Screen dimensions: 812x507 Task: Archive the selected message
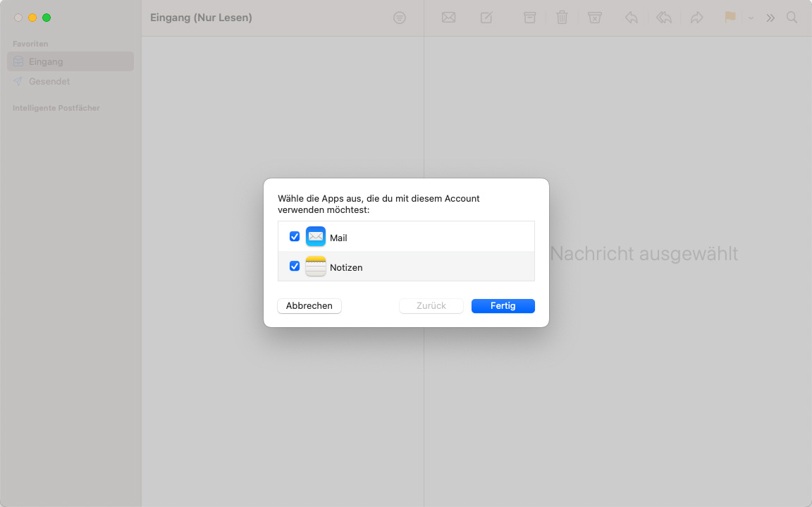coord(529,18)
